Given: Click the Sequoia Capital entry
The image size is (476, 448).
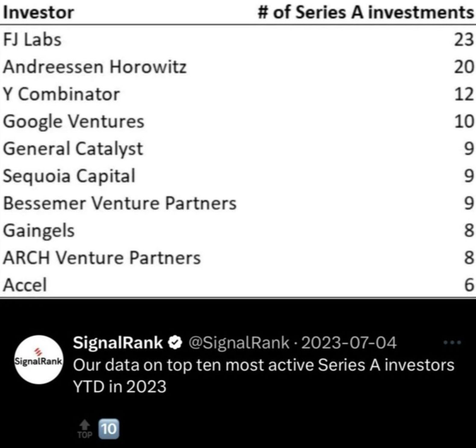Looking at the screenshot, I should (69, 176).
